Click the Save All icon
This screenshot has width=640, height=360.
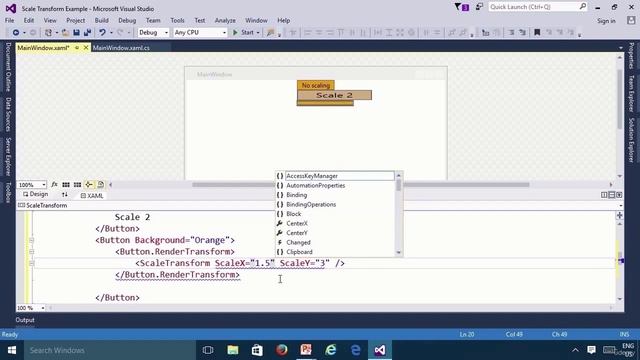tap(87, 32)
